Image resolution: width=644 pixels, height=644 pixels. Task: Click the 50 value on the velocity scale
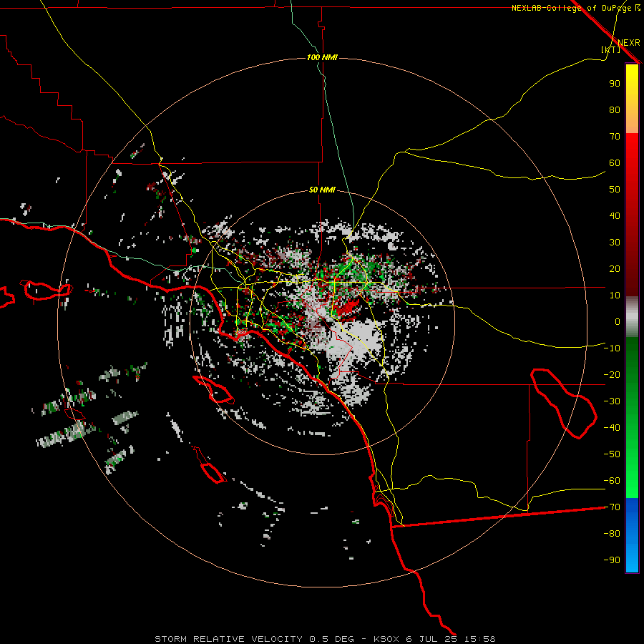615,190
